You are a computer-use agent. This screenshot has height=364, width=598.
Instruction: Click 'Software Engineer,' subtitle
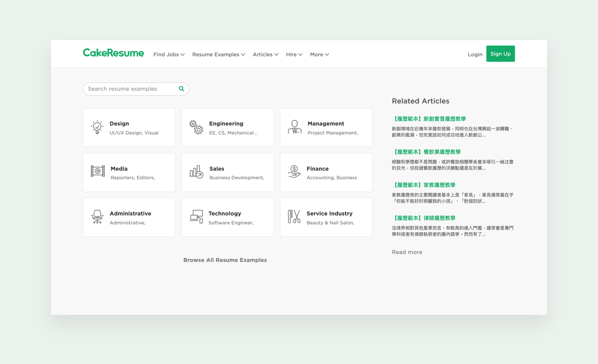click(x=231, y=223)
